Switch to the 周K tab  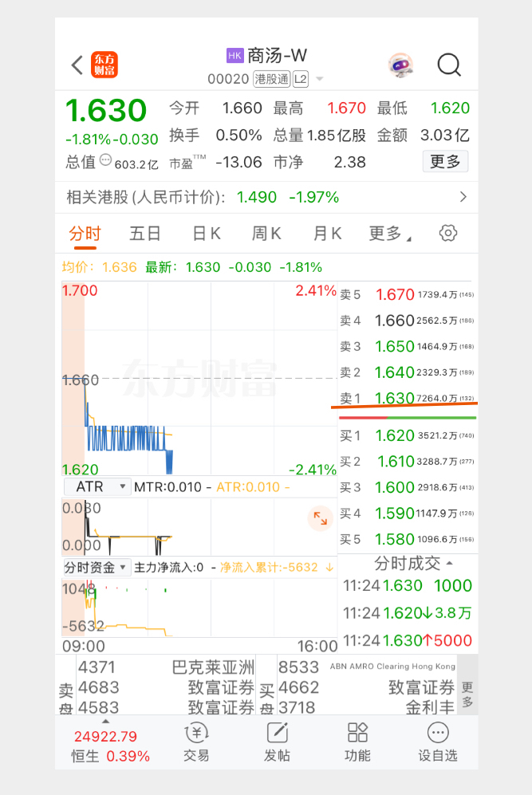click(x=266, y=234)
